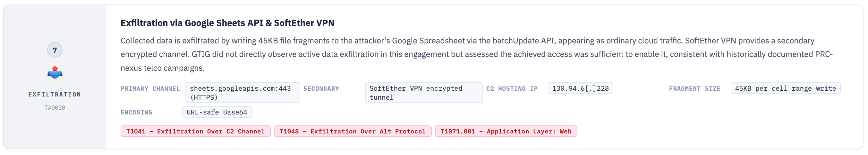Select the T1048 Exfiltration Over Alt Protocol tag
The image size is (868, 155).
(x=353, y=131)
